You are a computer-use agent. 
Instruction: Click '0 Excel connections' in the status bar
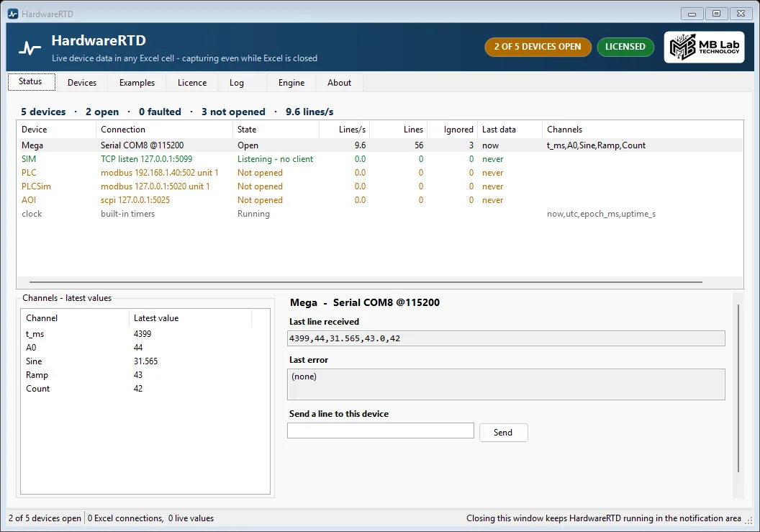[125, 518]
